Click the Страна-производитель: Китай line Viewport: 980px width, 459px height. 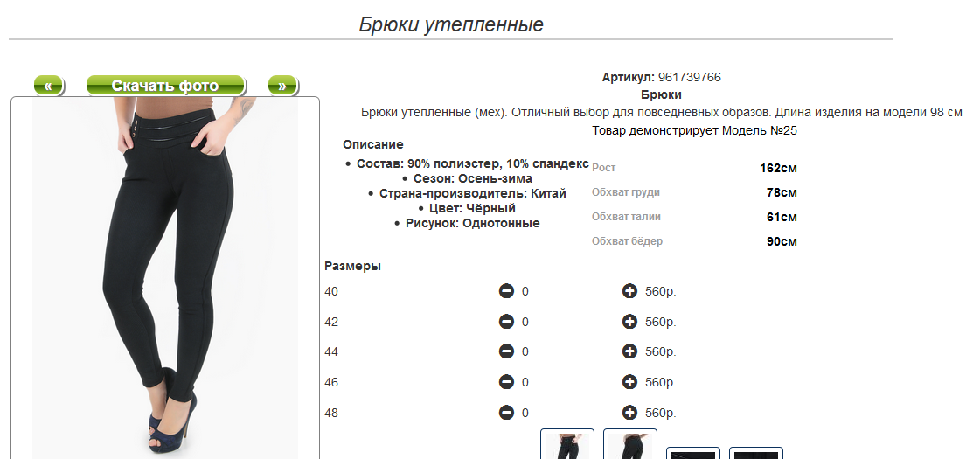tap(472, 194)
